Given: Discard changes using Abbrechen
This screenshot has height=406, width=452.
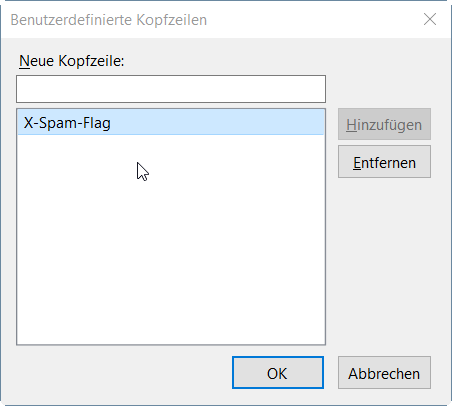Looking at the screenshot, I should tap(384, 373).
